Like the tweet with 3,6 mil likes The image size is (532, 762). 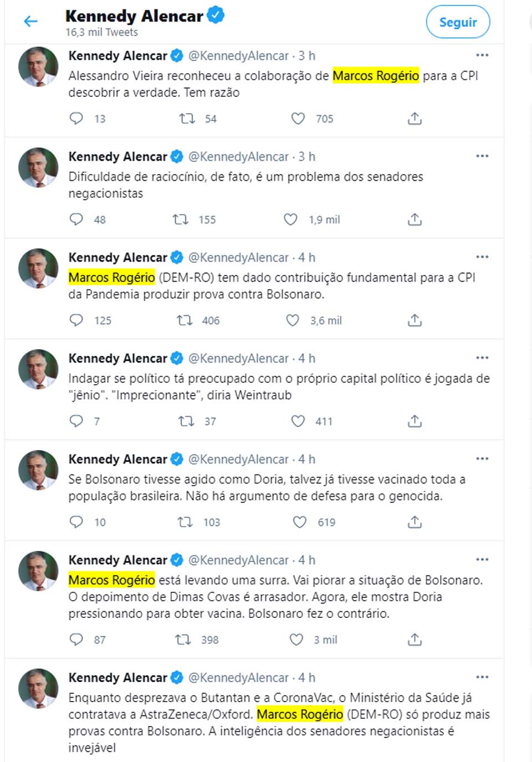click(x=293, y=320)
